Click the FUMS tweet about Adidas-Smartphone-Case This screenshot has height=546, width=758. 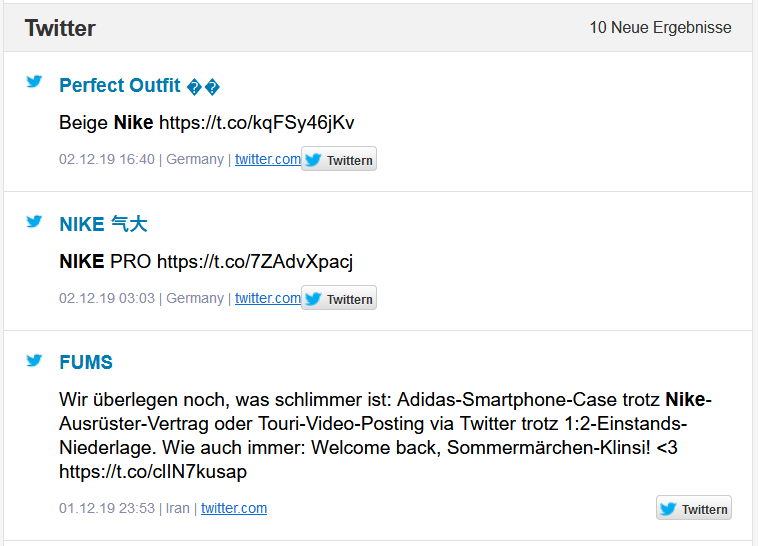(385, 435)
